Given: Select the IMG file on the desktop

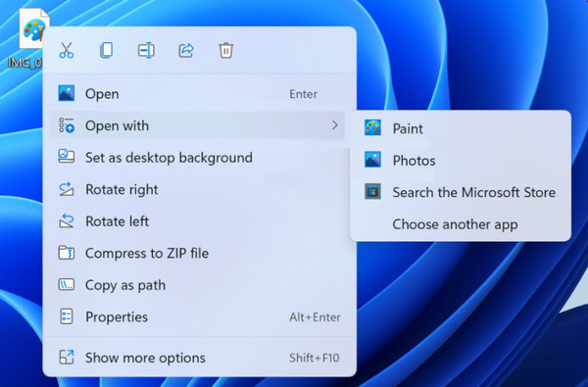Looking at the screenshot, I should pos(27,37).
